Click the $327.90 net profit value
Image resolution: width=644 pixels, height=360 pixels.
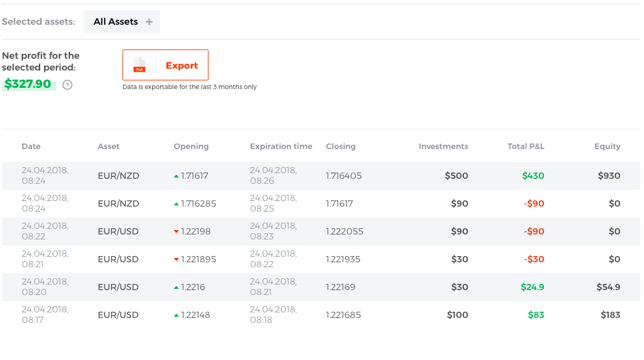(28, 84)
